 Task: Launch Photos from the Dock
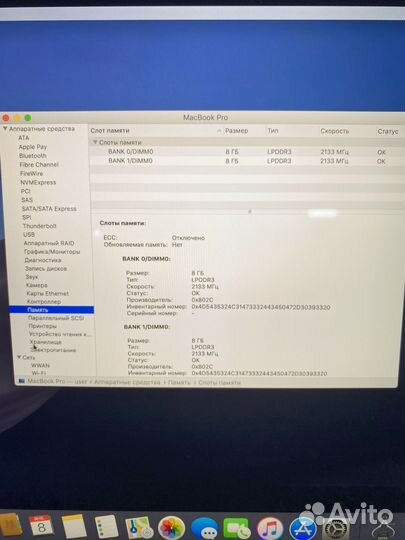171,528
